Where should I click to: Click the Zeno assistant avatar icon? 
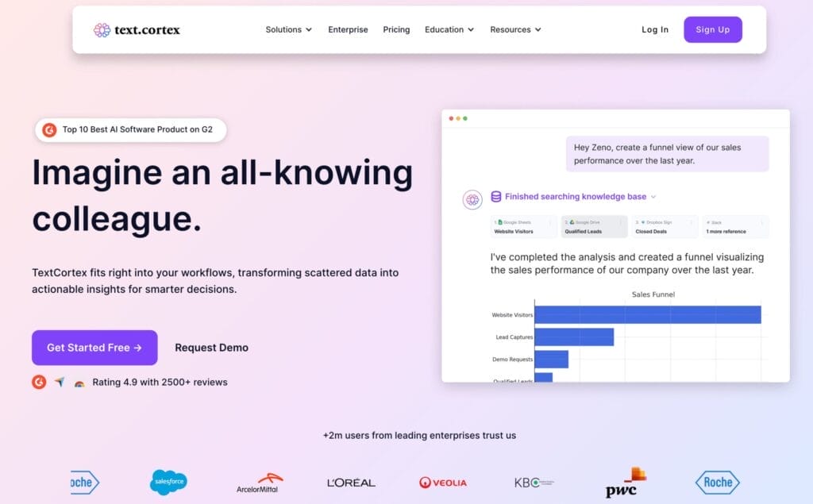click(472, 200)
